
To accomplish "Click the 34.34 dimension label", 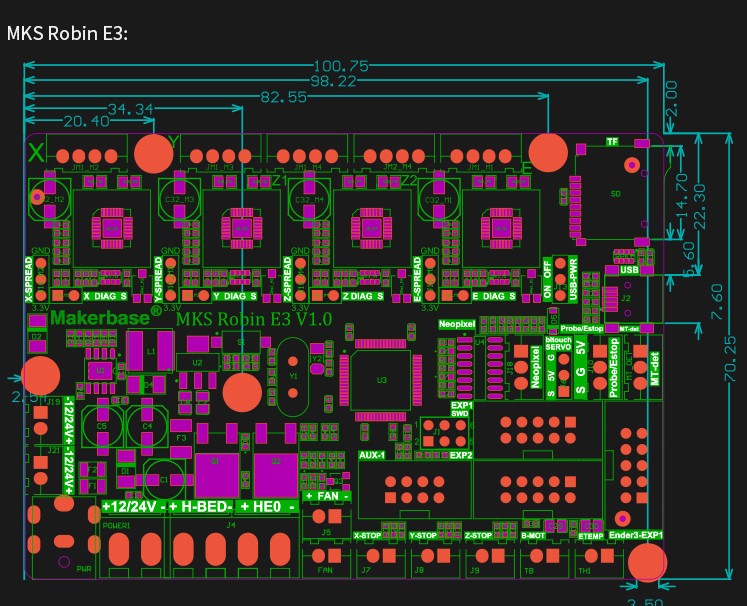I will [x=130, y=110].
